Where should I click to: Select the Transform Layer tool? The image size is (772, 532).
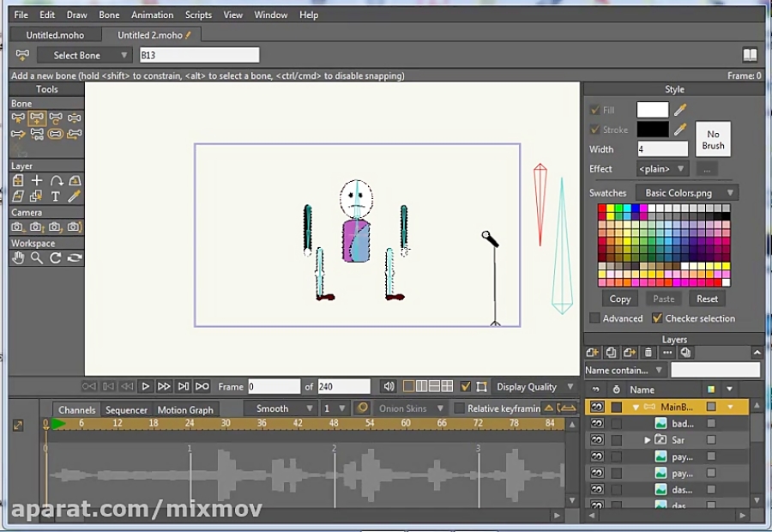(18, 181)
